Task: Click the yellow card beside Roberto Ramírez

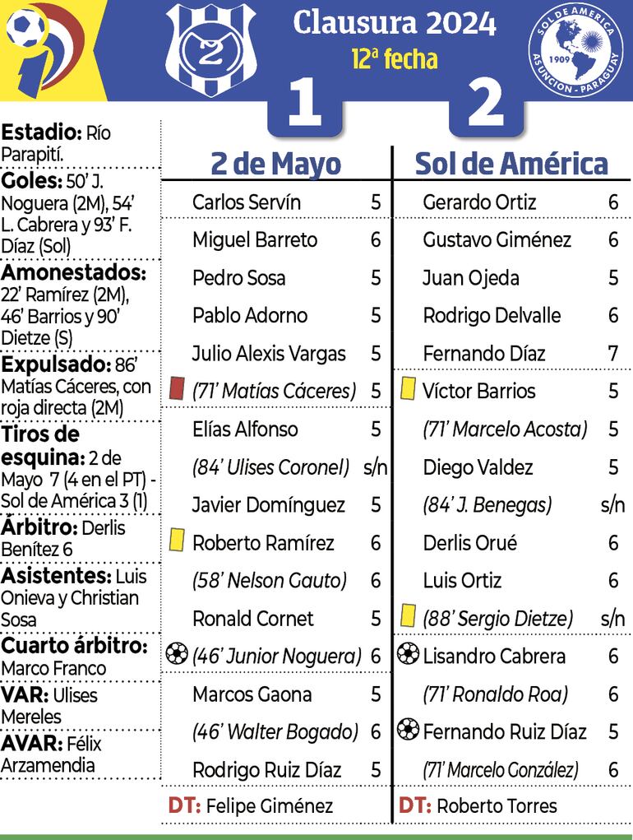Action: pos(175,541)
